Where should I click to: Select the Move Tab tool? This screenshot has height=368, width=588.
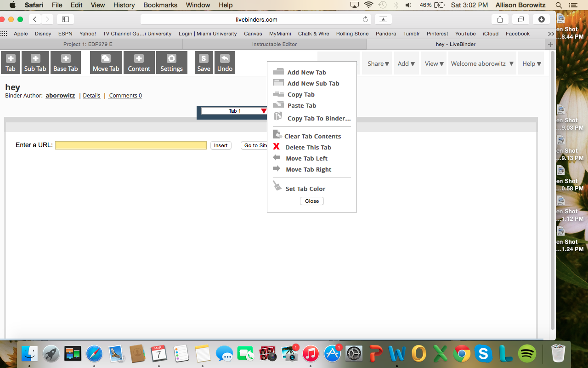pos(106,62)
